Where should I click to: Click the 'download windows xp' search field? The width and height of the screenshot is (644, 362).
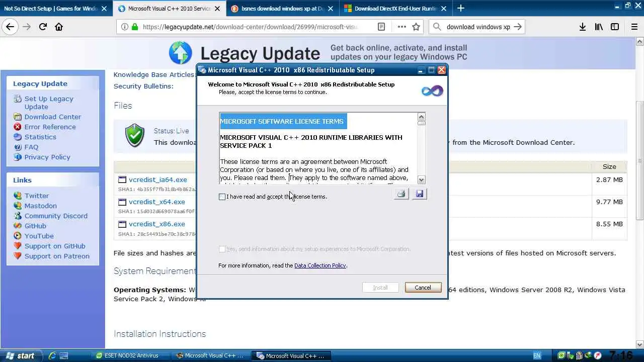coord(478,27)
